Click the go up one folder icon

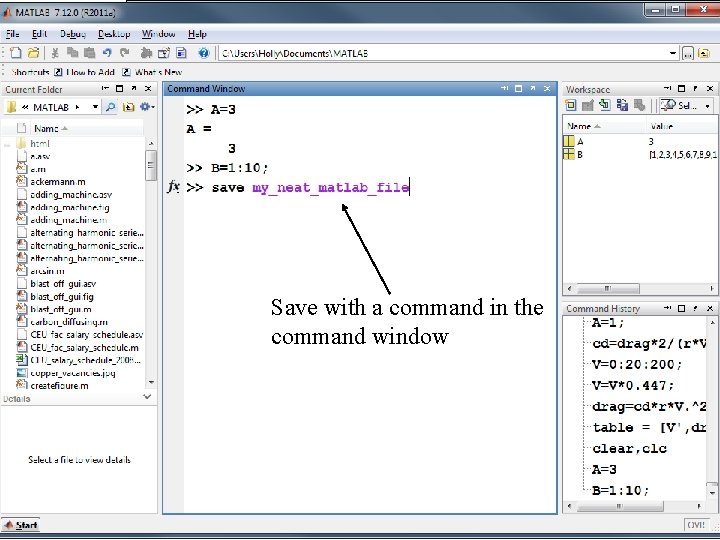pos(704,54)
